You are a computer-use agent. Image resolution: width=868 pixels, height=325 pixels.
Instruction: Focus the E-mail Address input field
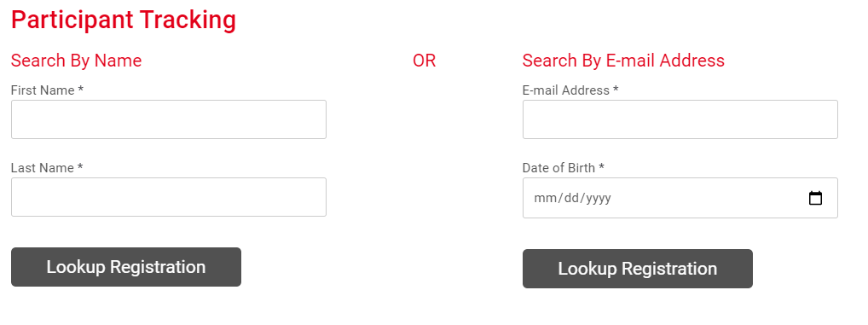point(680,119)
